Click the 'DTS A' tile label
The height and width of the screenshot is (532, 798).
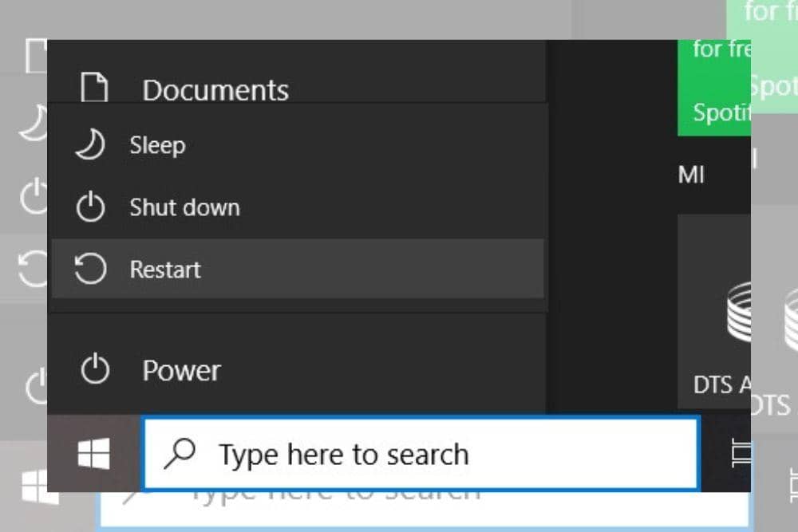tap(722, 384)
